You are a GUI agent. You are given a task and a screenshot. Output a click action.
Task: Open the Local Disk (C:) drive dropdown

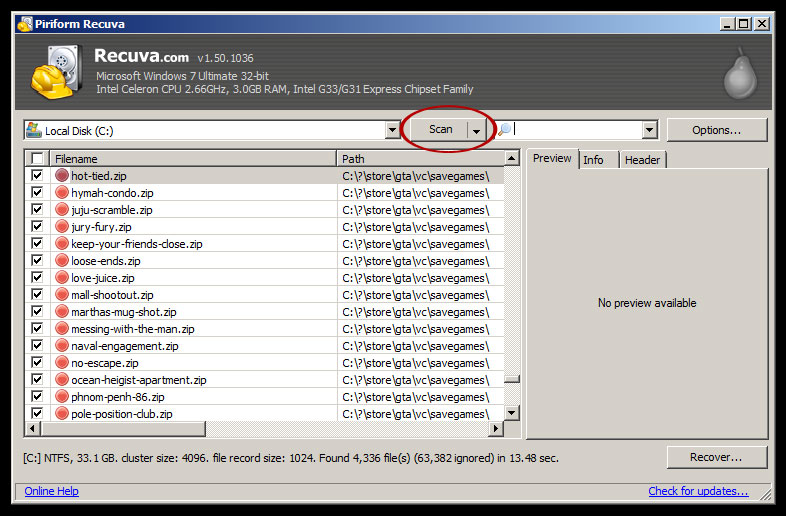(392, 130)
